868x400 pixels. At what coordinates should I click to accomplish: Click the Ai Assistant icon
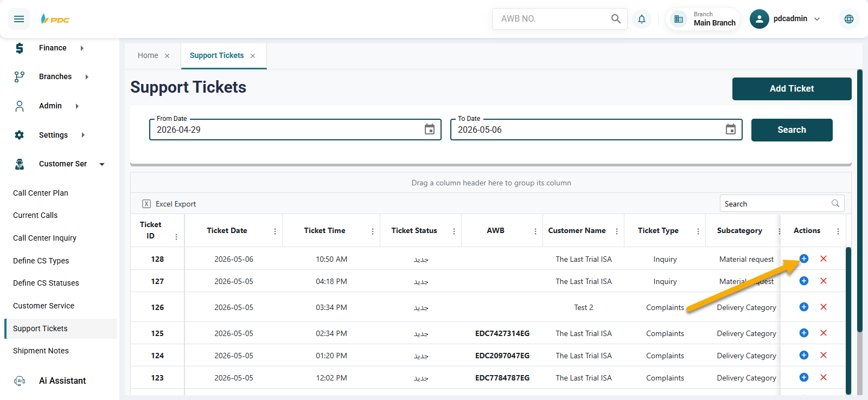(20, 381)
